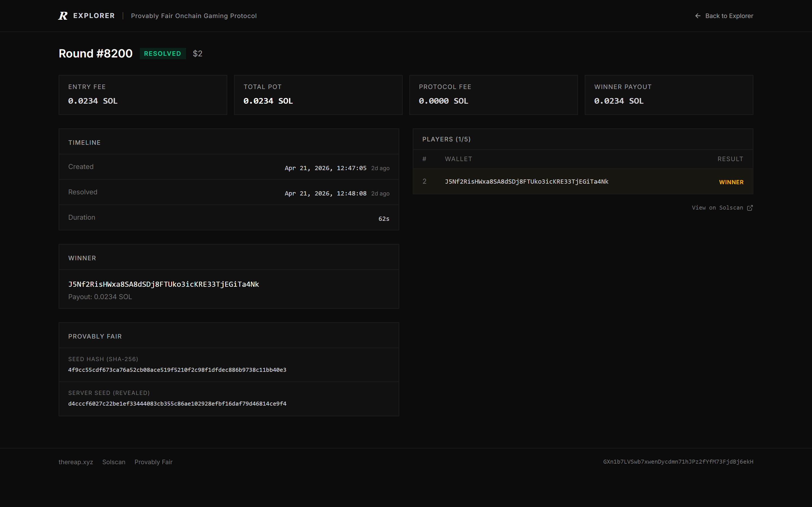Screen dimensions: 812x507
Task: Open View on Solscan link
Action: point(722,208)
